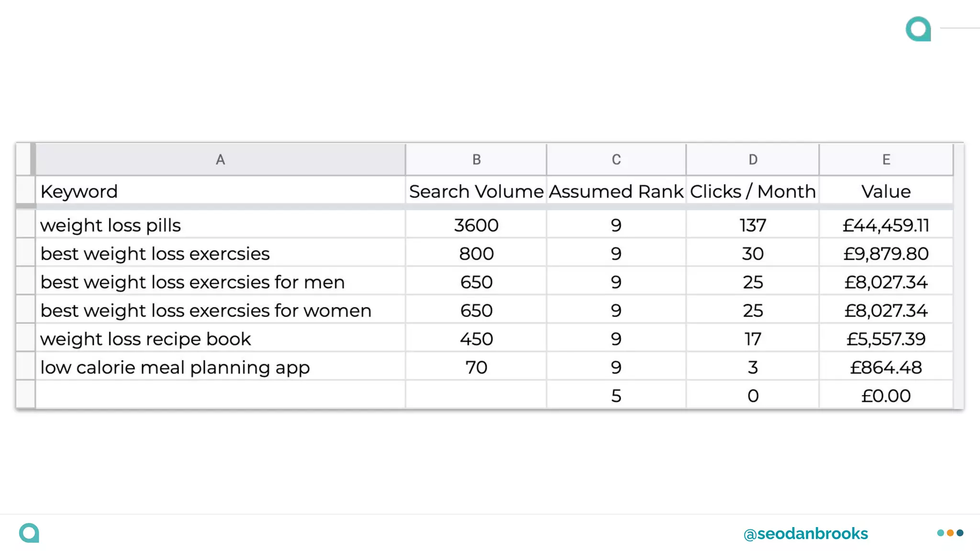Screen dimensions: 980x551
Task: Select column A header
Action: coord(220,160)
